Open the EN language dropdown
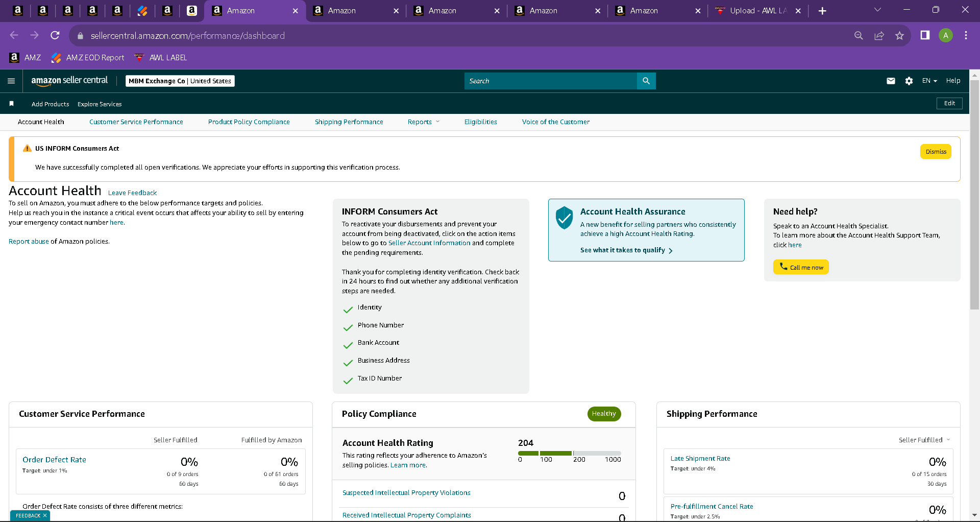 pos(929,81)
